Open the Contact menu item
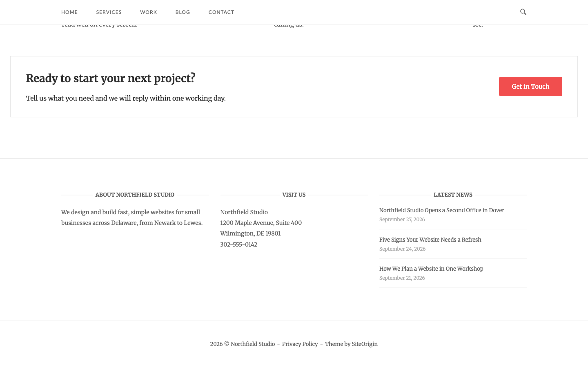588x368 pixels. click(221, 12)
